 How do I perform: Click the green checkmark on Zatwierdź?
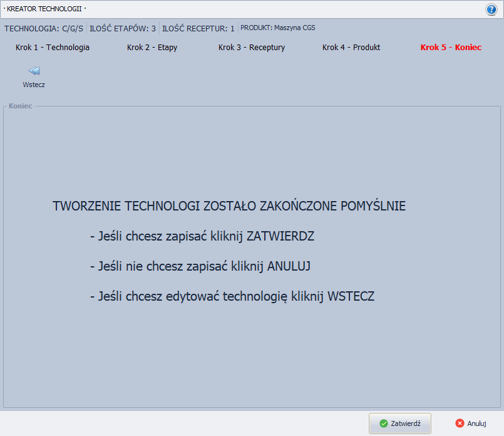pyautogui.click(x=383, y=423)
